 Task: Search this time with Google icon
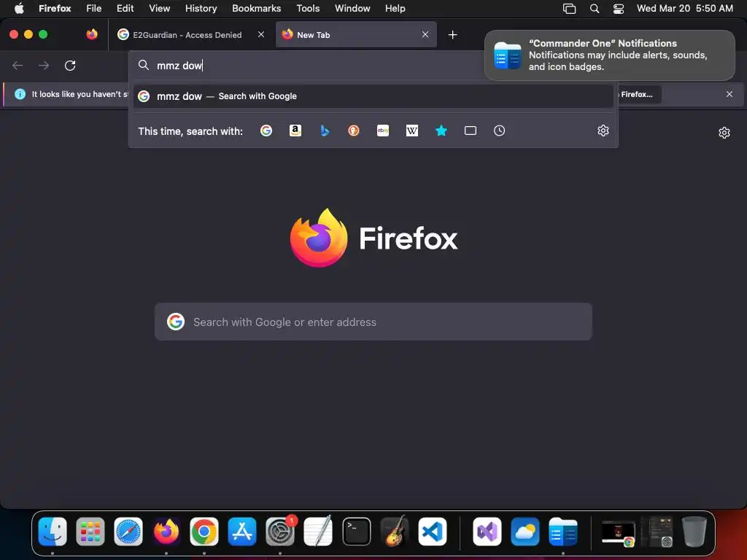(x=266, y=131)
